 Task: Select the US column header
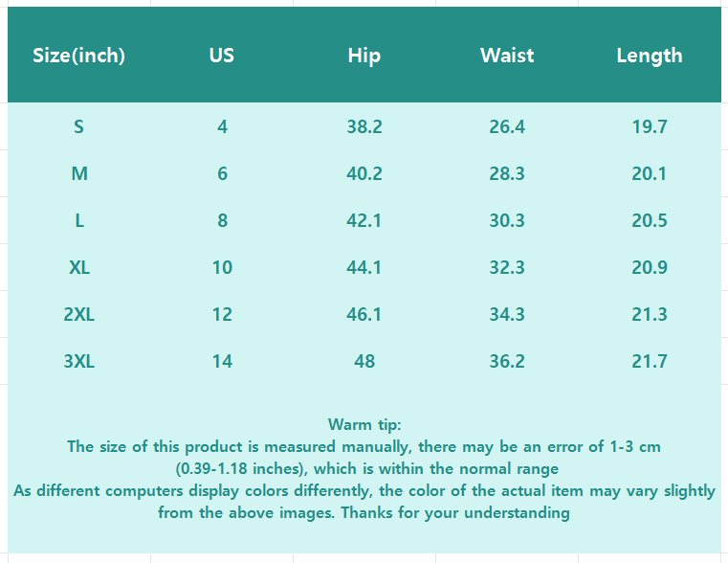coord(222,56)
